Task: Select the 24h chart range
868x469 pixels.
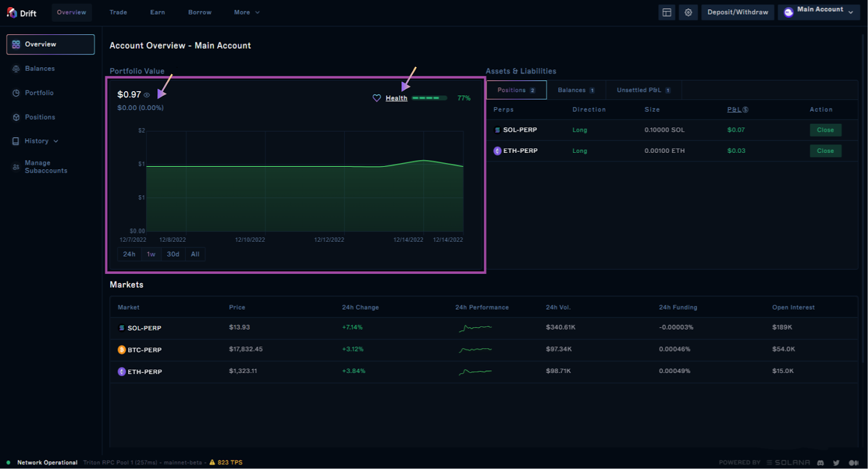Action: click(x=129, y=254)
